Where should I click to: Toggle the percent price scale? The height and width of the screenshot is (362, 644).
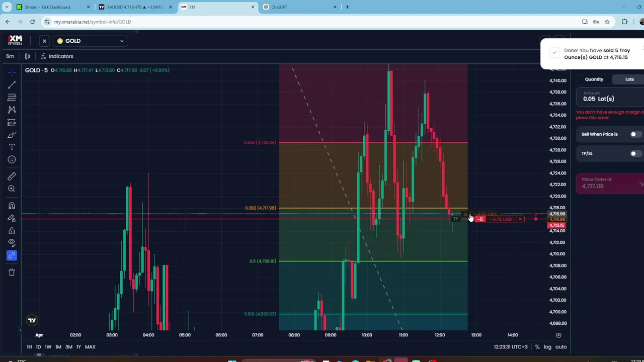click(537, 347)
